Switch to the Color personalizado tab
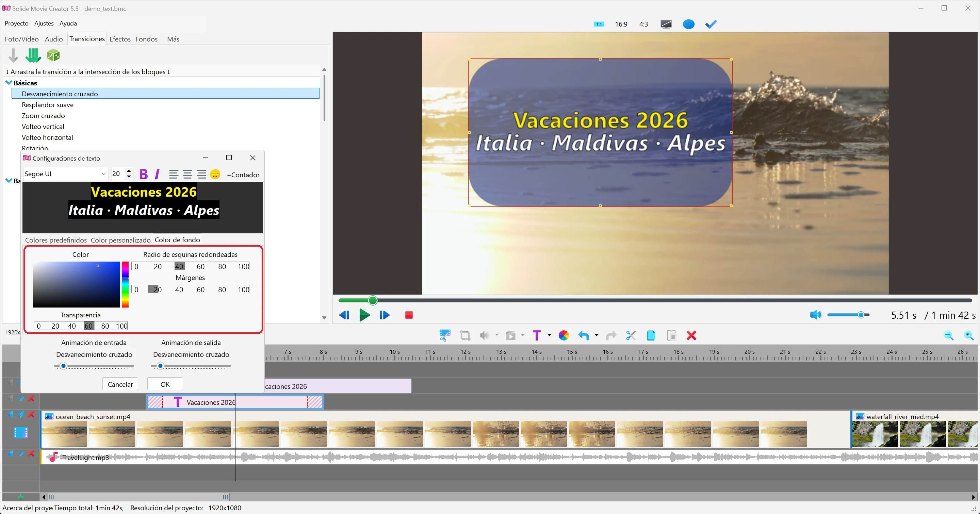Screen dimensions: 980x514 point(120,240)
